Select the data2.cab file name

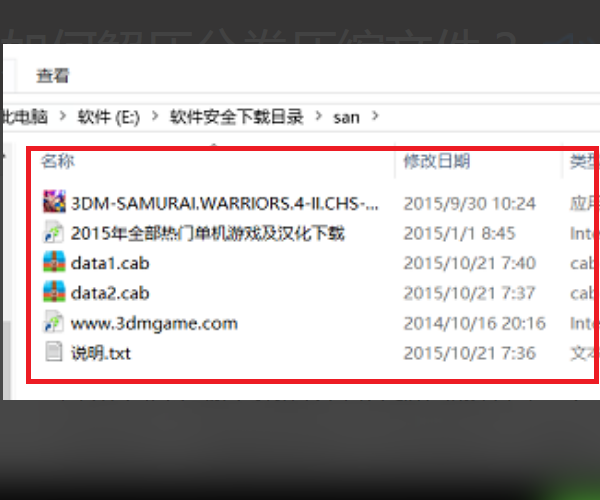tap(110, 293)
